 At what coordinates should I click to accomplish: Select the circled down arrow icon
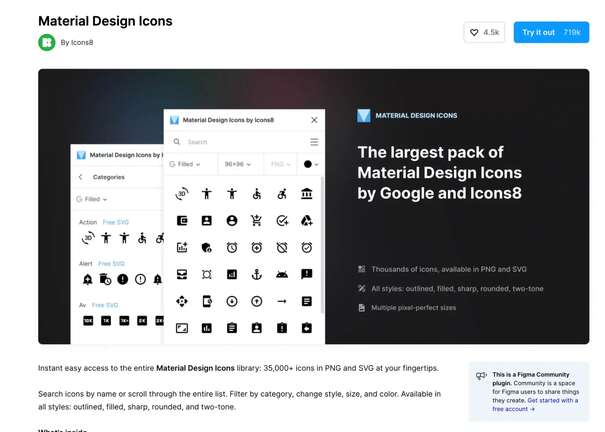[x=232, y=301]
